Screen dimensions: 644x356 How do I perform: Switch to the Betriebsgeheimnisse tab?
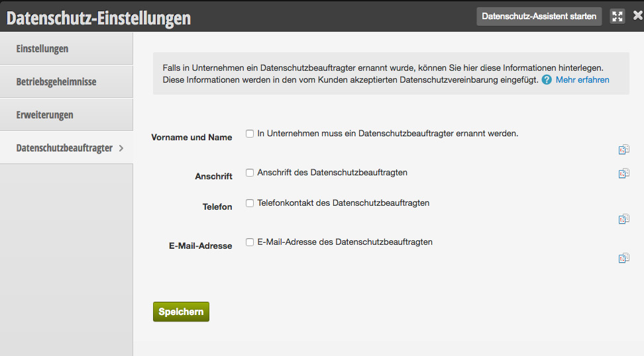click(66, 81)
